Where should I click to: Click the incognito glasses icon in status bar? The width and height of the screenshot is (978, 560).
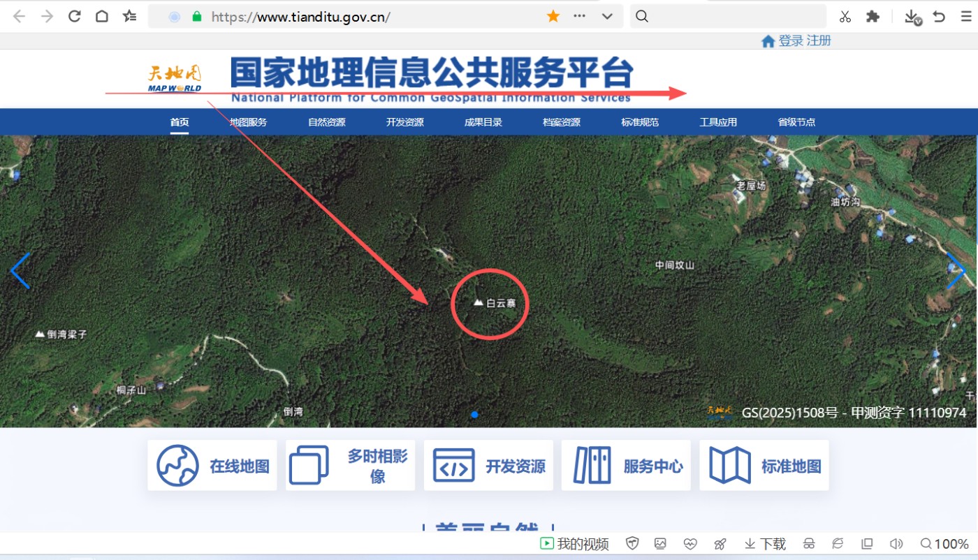(809, 544)
